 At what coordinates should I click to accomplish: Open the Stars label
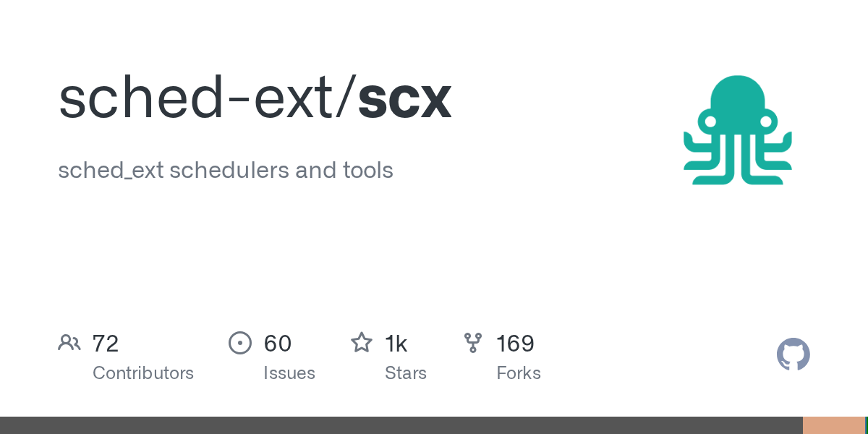pyautogui.click(x=406, y=373)
